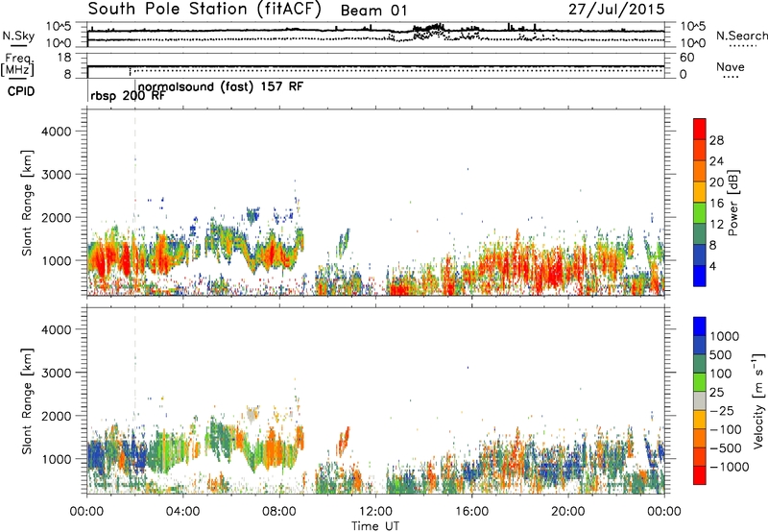
Task: Click the 'Freq. [MHz]' axis label
Action: coord(17,65)
